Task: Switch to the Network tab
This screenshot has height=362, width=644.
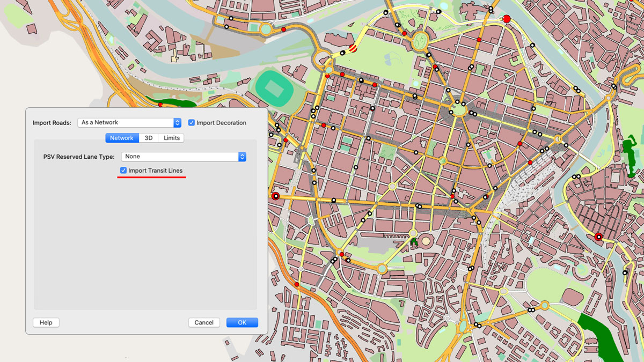Action: [x=122, y=138]
